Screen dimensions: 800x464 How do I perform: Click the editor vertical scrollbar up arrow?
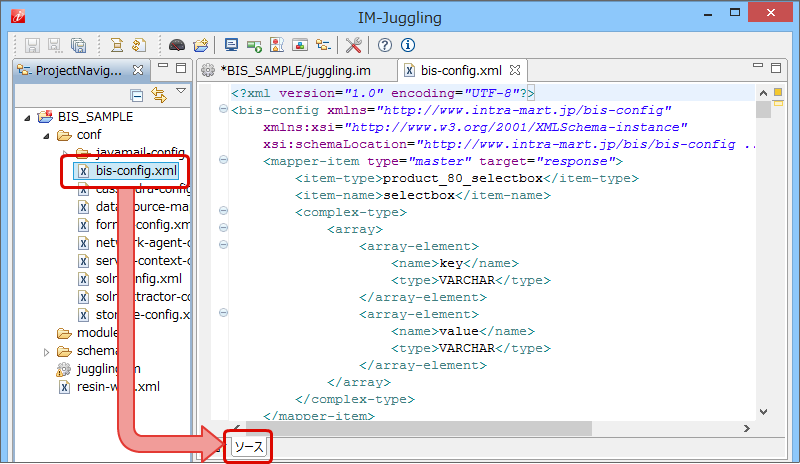click(x=763, y=93)
